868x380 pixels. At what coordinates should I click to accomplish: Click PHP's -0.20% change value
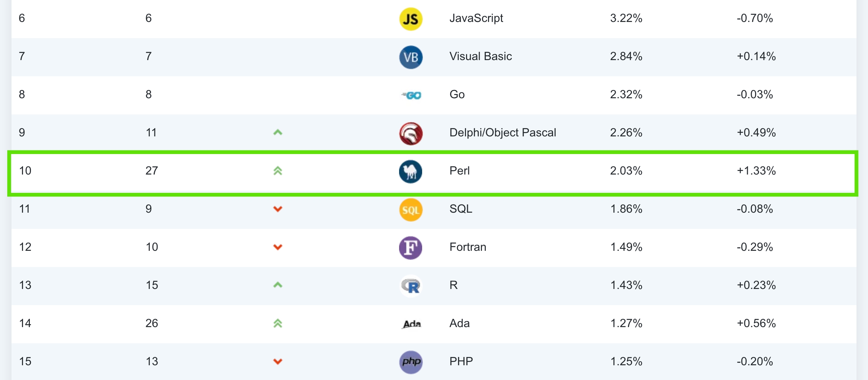755,361
